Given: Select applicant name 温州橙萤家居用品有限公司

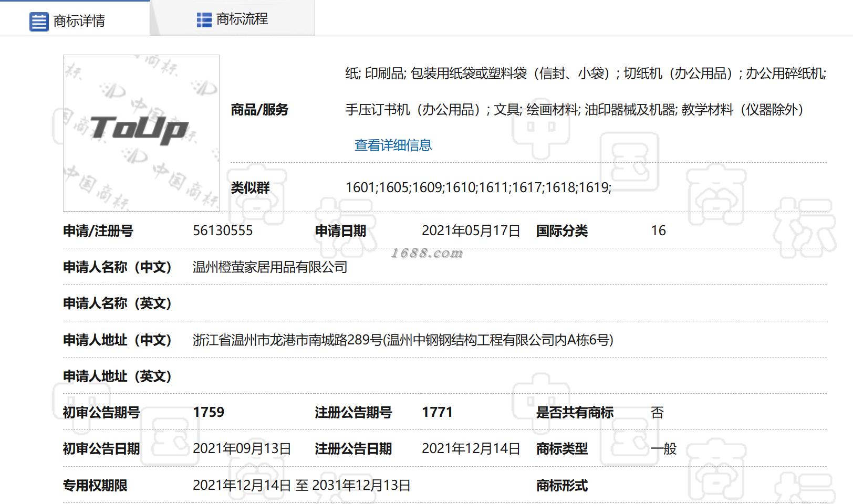Looking at the screenshot, I should click(270, 267).
